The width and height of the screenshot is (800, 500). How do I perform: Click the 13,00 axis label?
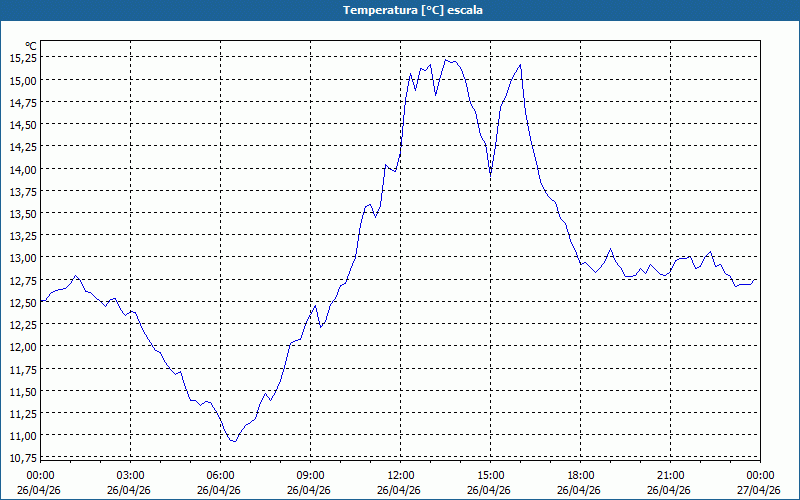tap(23, 258)
